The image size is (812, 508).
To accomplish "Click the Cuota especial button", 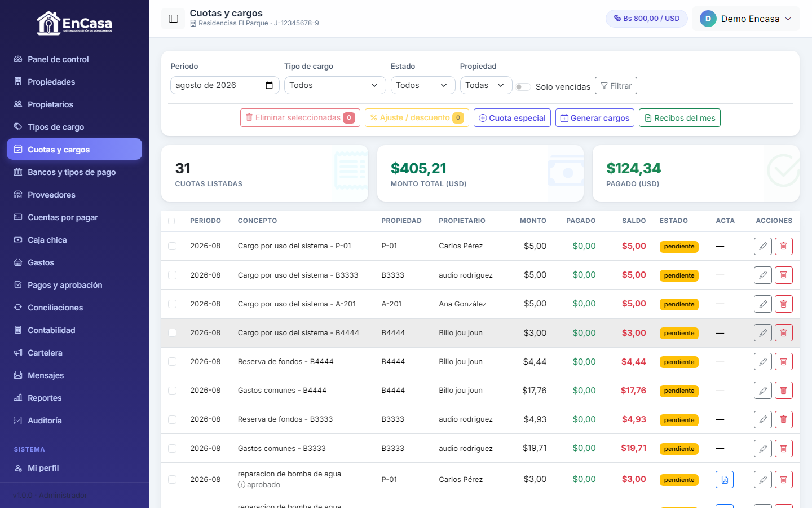I will click(x=512, y=118).
